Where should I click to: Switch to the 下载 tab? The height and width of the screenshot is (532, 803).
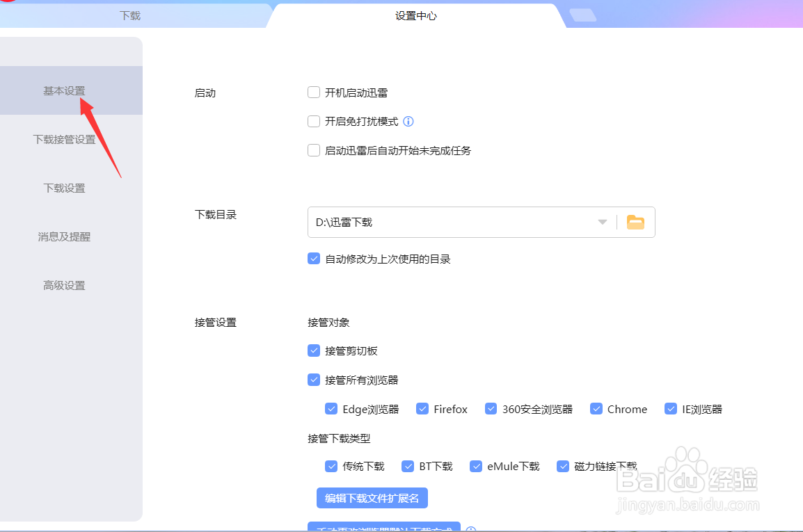pyautogui.click(x=130, y=16)
